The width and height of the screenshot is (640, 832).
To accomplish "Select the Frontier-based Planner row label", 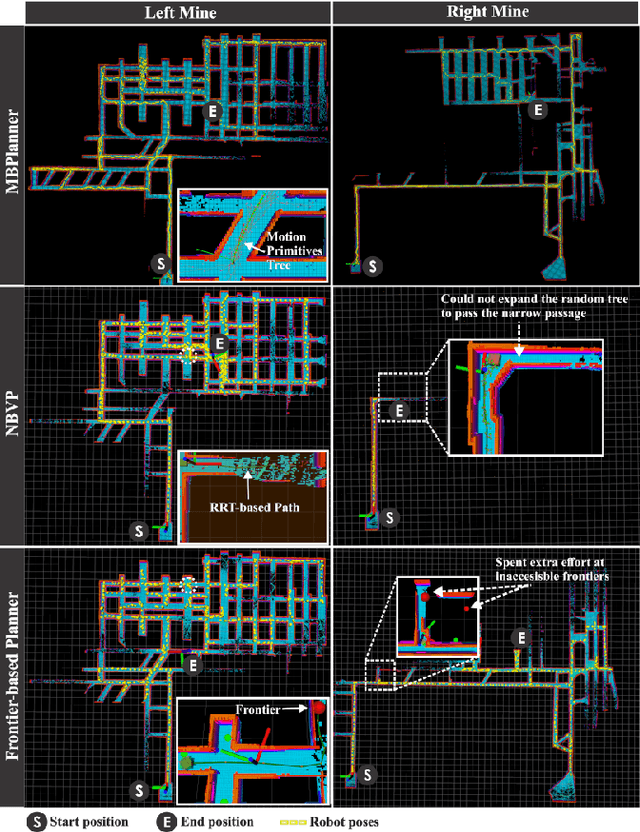I will (x=12, y=677).
